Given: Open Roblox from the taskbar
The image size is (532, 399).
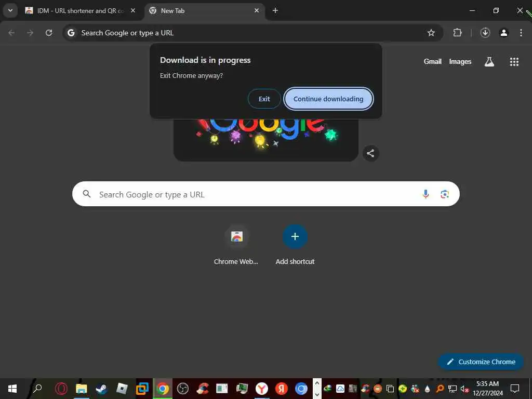Looking at the screenshot, I should point(122,389).
